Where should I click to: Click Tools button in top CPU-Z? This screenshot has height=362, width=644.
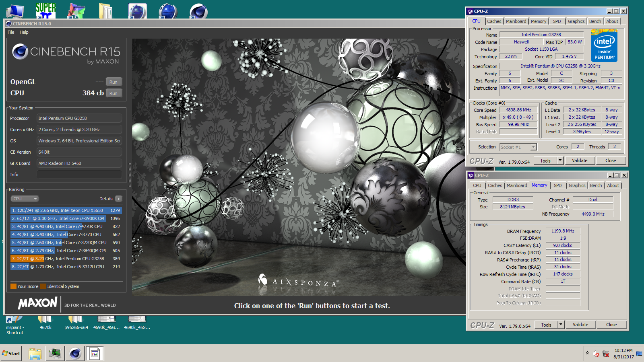[545, 161]
